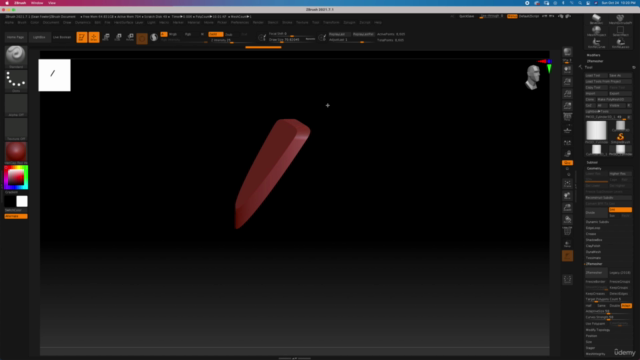
Task: Open the Texture Off selector
Action: tap(16, 129)
